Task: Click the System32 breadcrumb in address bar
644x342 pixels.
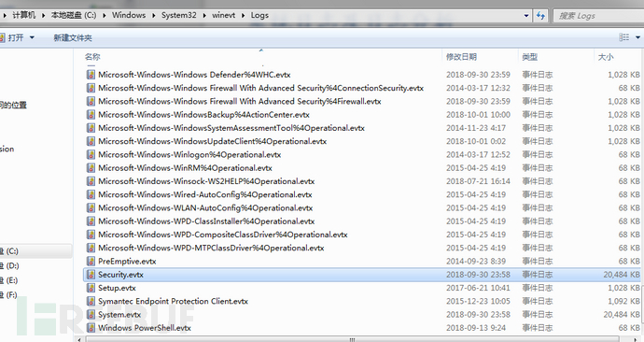Action: point(178,15)
